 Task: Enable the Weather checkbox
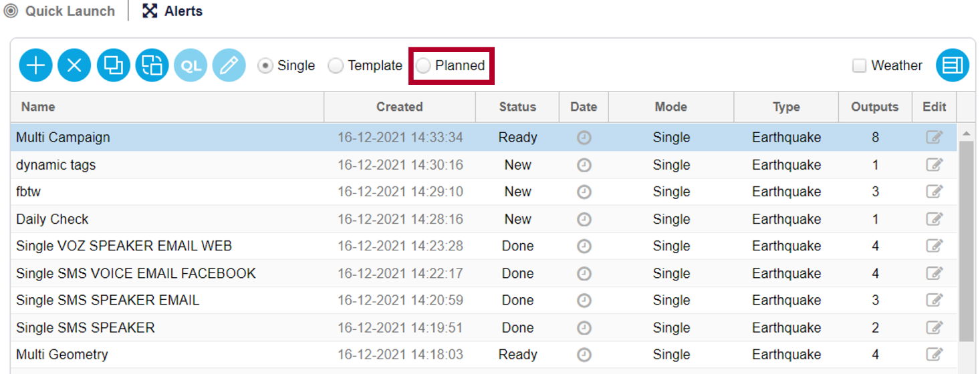pos(860,65)
